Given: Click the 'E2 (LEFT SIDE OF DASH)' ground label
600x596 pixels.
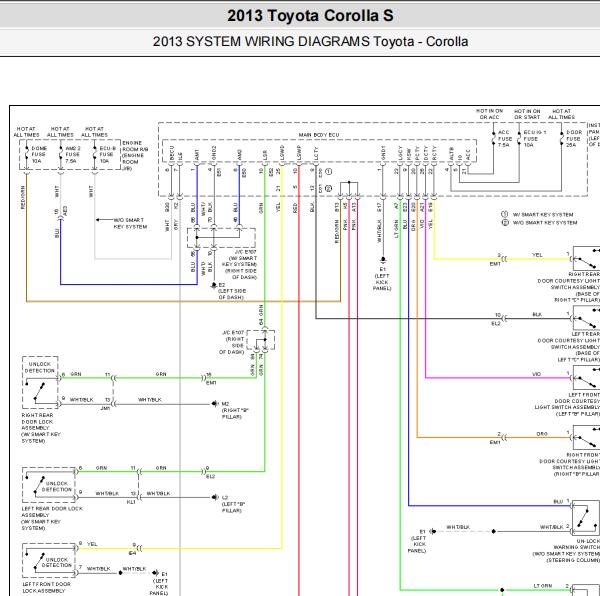Looking at the screenshot, I should (x=231, y=291).
